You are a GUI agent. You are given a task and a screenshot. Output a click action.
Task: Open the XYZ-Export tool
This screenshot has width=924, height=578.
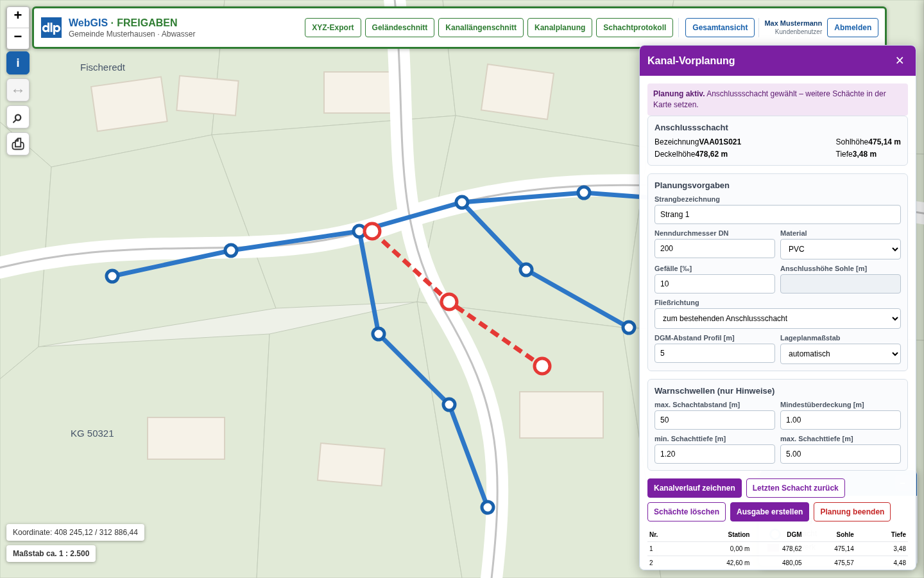click(x=333, y=28)
